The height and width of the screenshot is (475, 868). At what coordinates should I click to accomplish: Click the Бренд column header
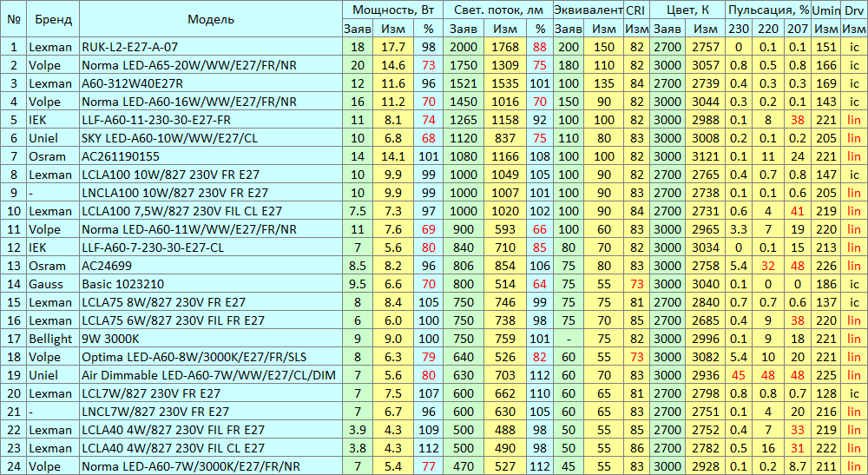53,19
